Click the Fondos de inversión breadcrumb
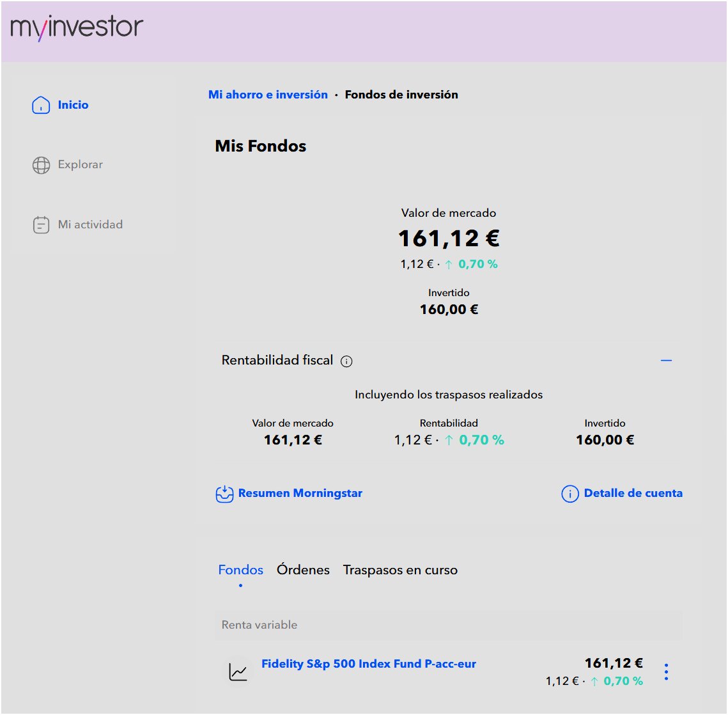Image resolution: width=728 pixels, height=715 pixels. tap(401, 94)
